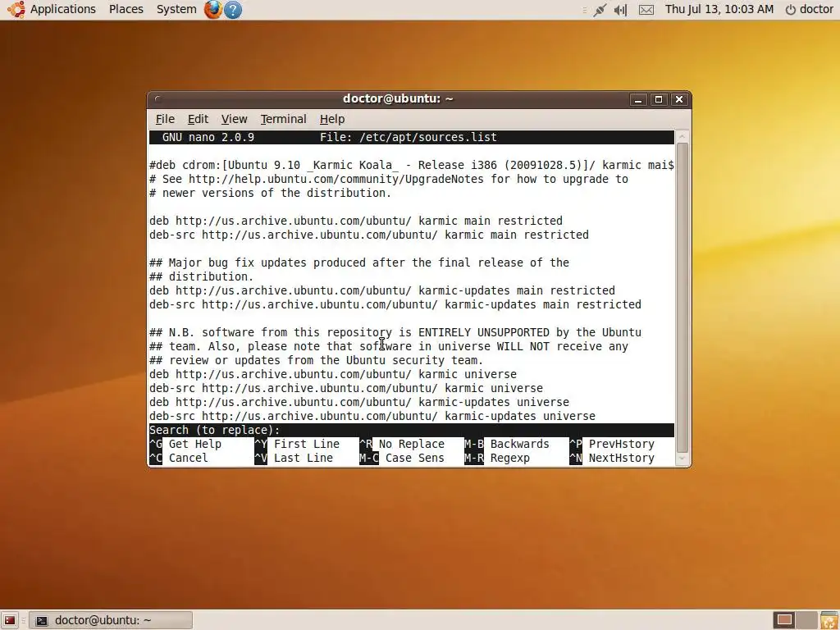Open the terminal View menu
Screen dimensions: 840x630
pyautogui.click(x=234, y=119)
